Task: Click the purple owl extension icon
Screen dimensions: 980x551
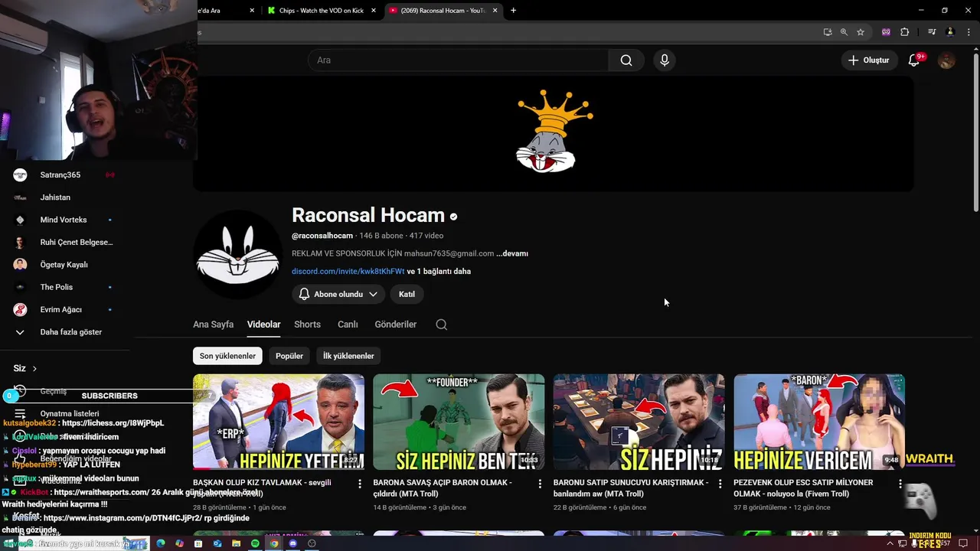Action: pos(886,32)
